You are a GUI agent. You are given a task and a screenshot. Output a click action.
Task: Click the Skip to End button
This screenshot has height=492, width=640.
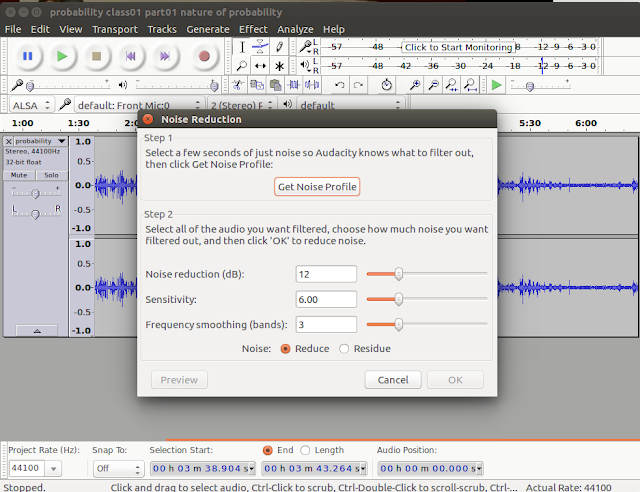click(x=165, y=56)
